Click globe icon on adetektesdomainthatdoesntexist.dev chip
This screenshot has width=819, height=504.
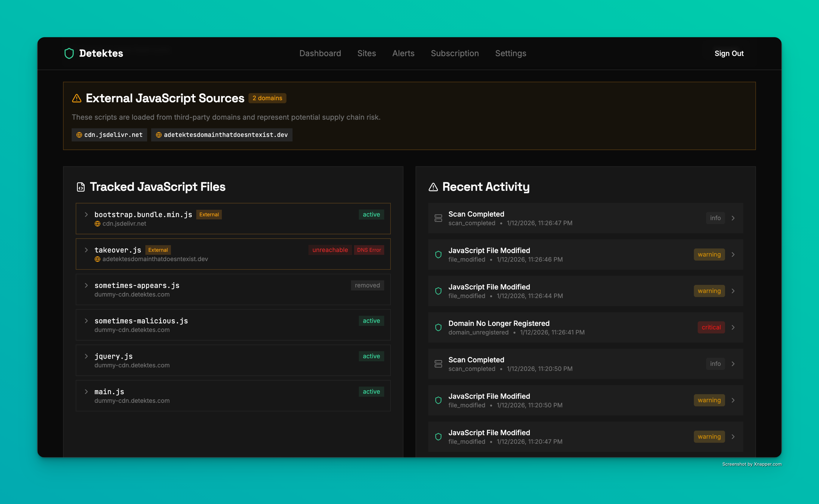159,135
